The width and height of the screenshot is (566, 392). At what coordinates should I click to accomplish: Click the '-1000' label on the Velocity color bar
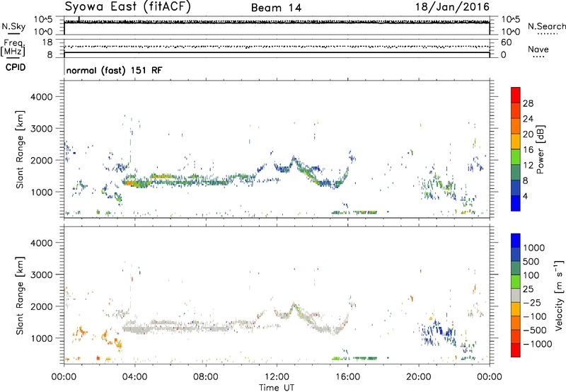tap(538, 344)
